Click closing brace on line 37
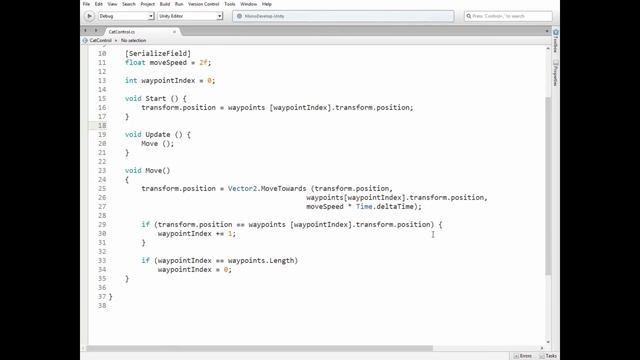640x360 pixels. [111, 296]
